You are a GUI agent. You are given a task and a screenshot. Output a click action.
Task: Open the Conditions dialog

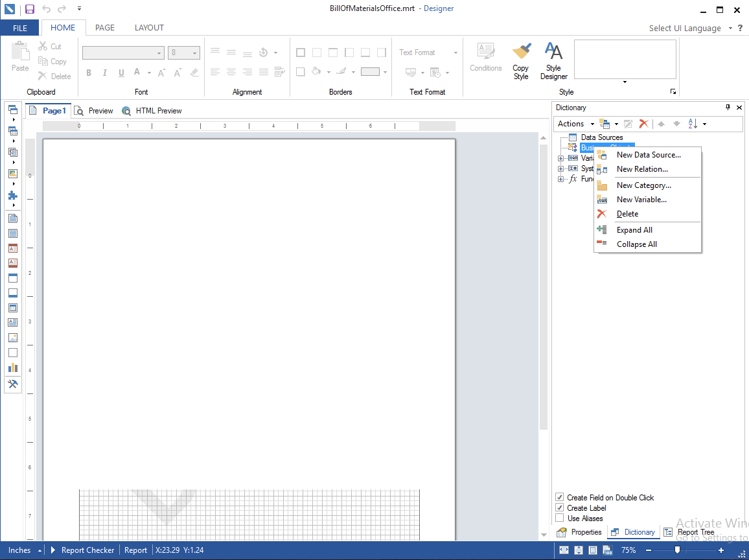(x=485, y=57)
